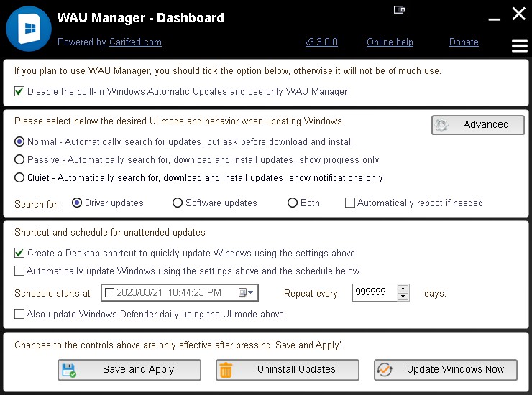Click the floppy disk Save and Apply icon
The image size is (532, 395).
[x=69, y=370]
